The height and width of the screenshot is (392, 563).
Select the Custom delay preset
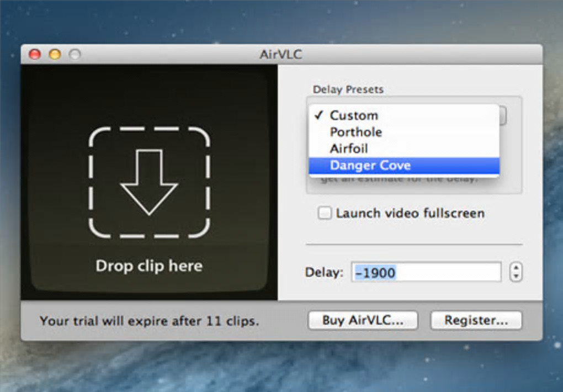(404, 115)
